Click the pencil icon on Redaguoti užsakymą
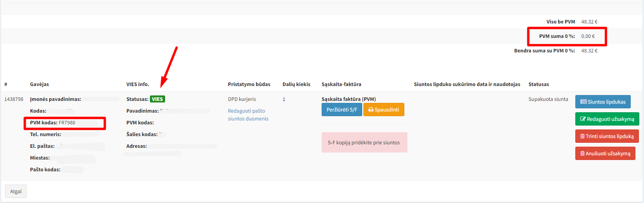 pos(583,119)
